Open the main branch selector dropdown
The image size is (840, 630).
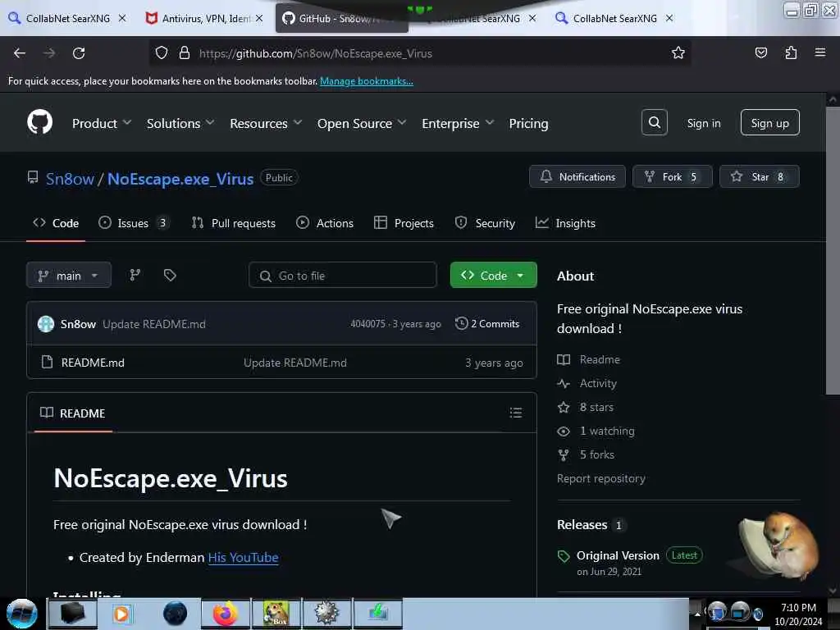click(x=69, y=276)
